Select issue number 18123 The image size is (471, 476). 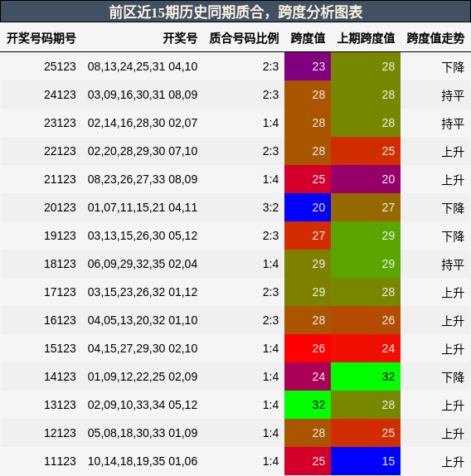click(x=60, y=264)
